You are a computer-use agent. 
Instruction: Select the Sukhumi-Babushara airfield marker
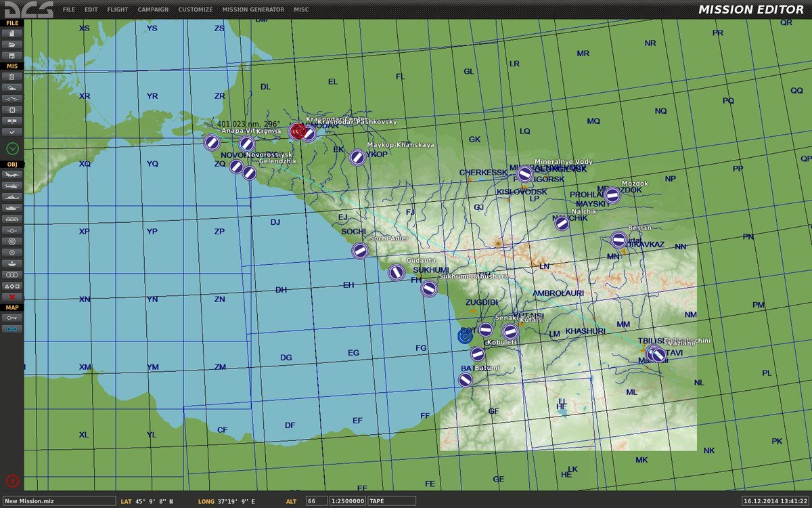428,289
